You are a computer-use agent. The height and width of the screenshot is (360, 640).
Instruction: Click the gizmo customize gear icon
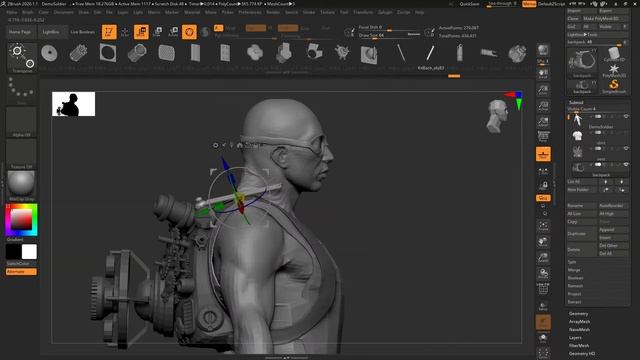216,145
